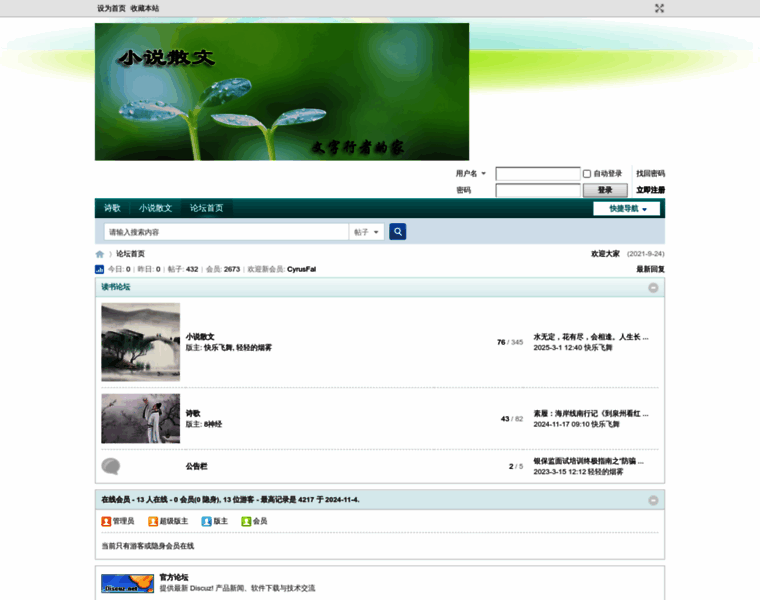The width and height of the screenshot is (760, 600).
Task: Click the 管理员 legend icon
Action: 106,521
